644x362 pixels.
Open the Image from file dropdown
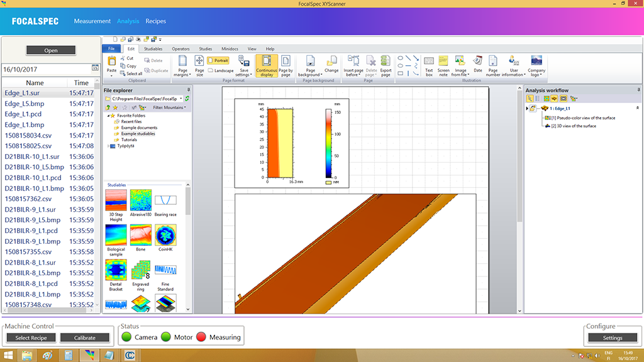coord(460,65)
